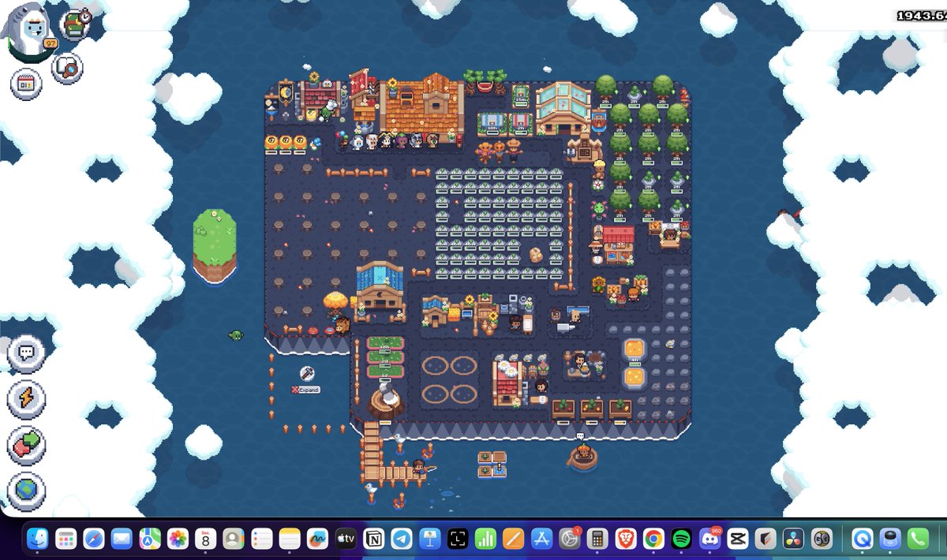Open Brave browser in the Dock

(x=625, y=539)
